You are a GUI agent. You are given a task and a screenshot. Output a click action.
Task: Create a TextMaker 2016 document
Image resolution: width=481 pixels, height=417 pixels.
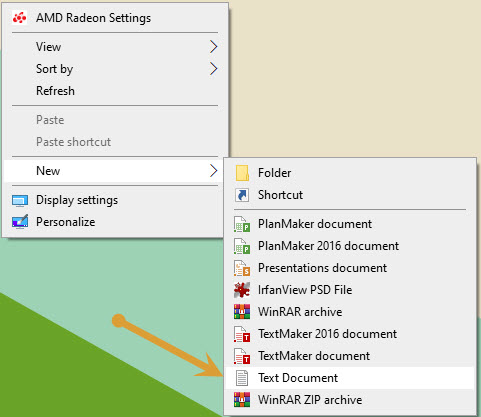pos(350,334)
